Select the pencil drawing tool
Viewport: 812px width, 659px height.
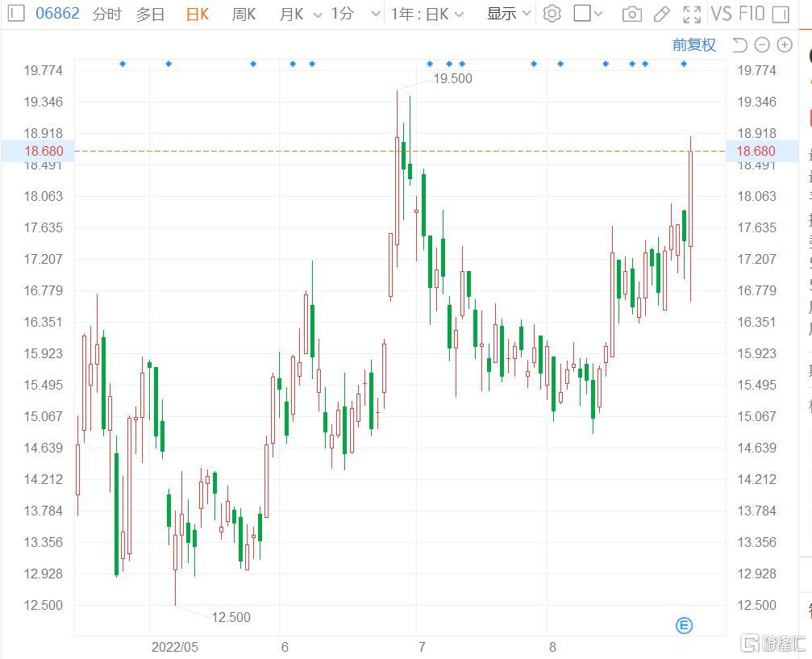[x=661, y=14]
